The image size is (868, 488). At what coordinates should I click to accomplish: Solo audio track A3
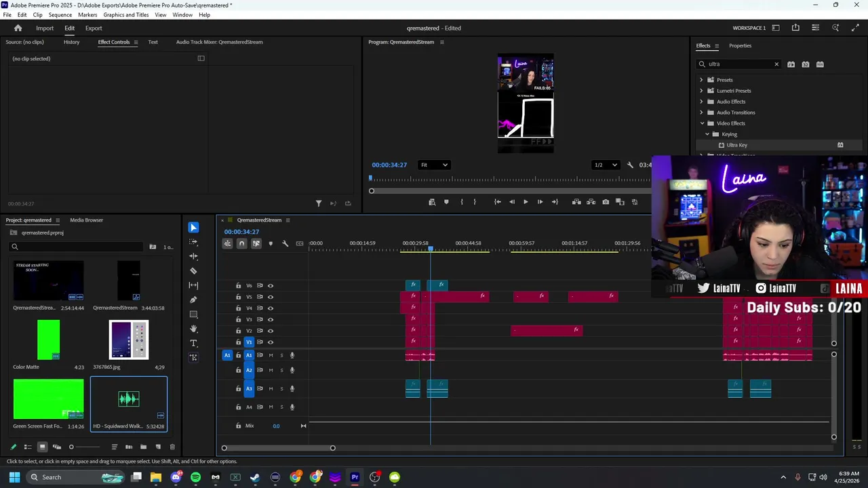pyautogui.click(x=281, y=388)
